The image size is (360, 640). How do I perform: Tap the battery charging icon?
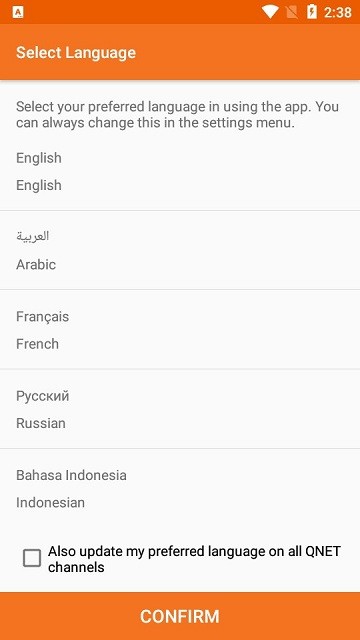(x=312, y=12)
